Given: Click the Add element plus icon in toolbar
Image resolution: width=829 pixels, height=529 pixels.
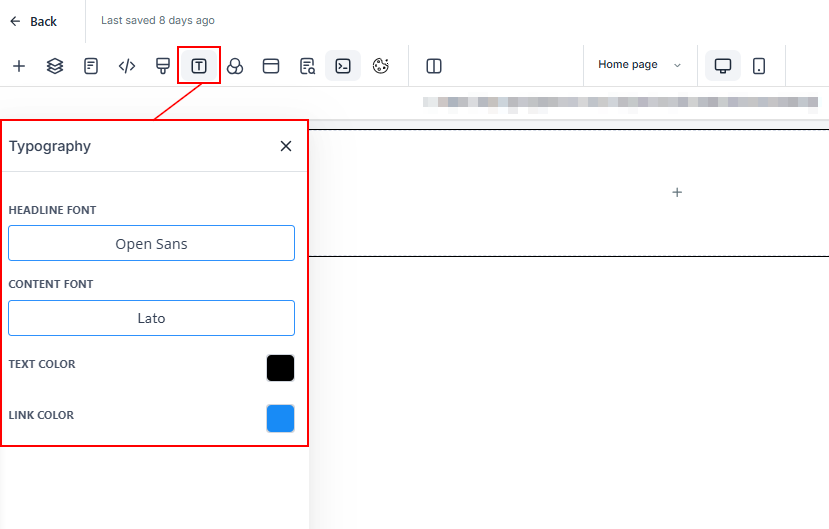Looking at the screenshot, I should [19, 66].
